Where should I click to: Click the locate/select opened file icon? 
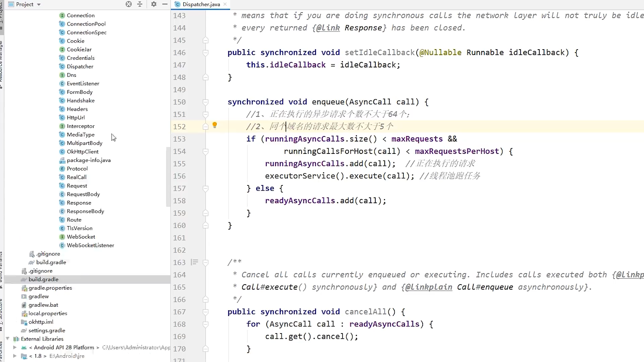(128, 4)
